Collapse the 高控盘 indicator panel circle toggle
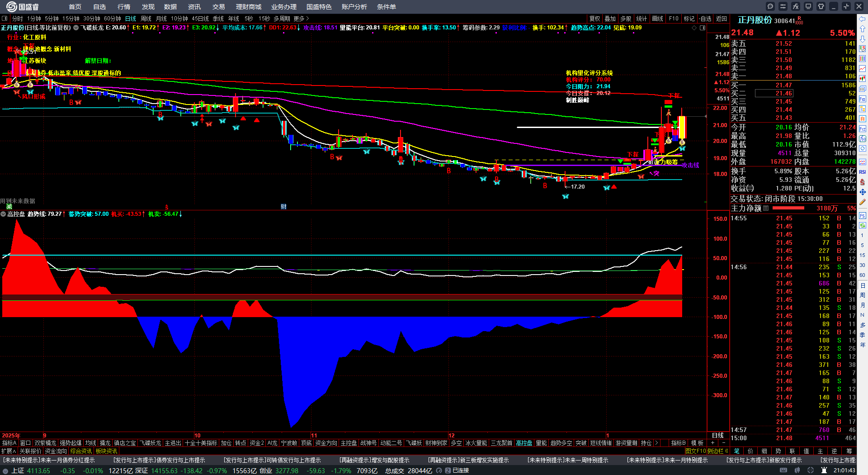Screen dimensions: 868x475 tap(3, 214)
